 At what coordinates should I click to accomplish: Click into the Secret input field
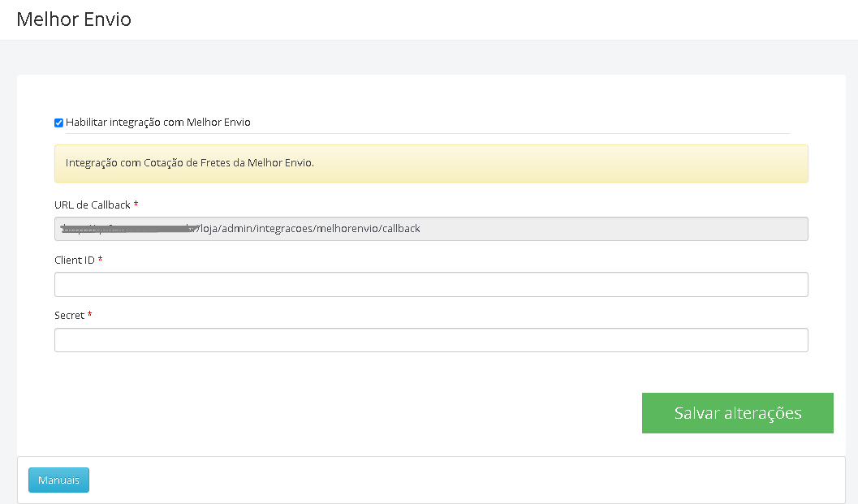[x=431, y=340]
